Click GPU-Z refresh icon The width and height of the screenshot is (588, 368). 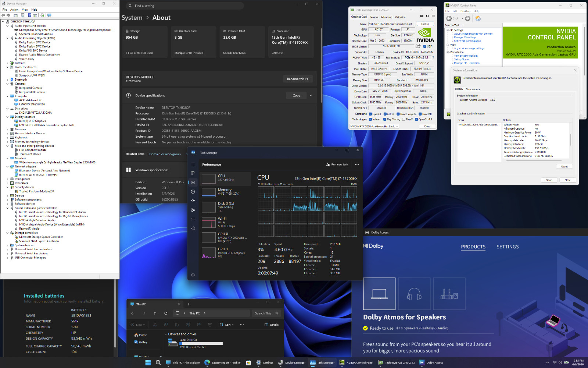[x=427, y=16]
